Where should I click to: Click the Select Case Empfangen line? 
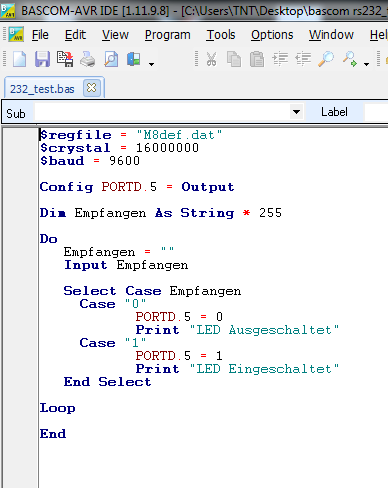pos(152,291)
